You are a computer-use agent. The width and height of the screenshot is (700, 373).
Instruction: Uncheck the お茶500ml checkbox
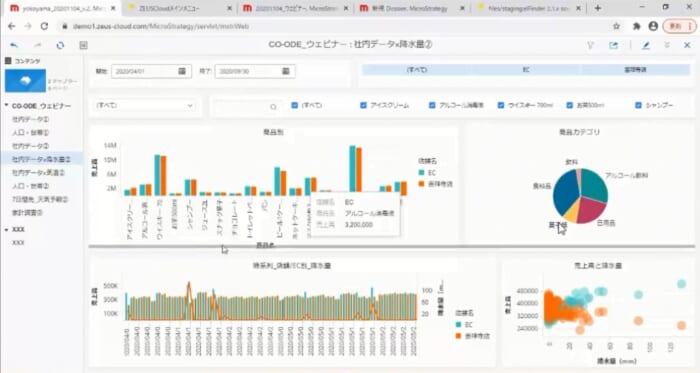point(569,105)
